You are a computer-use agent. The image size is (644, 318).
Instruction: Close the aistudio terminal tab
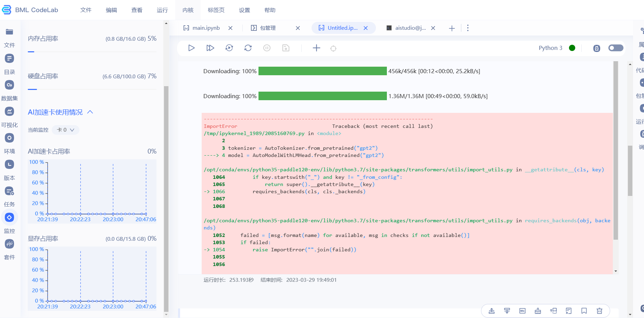(x=433, y=28)
